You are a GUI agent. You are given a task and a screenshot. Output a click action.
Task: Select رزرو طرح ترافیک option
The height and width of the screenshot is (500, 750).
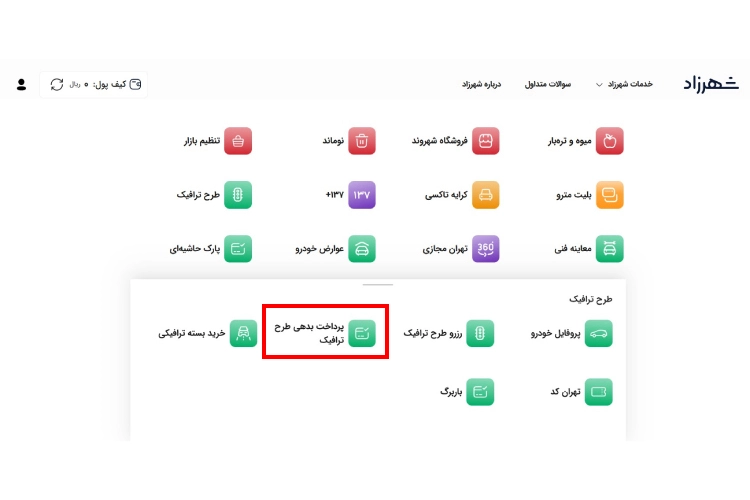coord(448,333)
